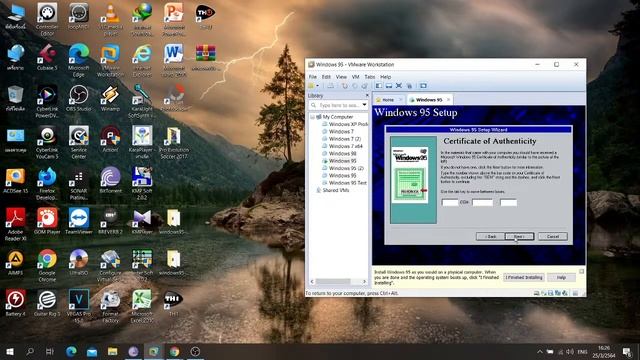
Task: Select the Microsoft Edge desktop shortcut
Action: click(79, 60)
